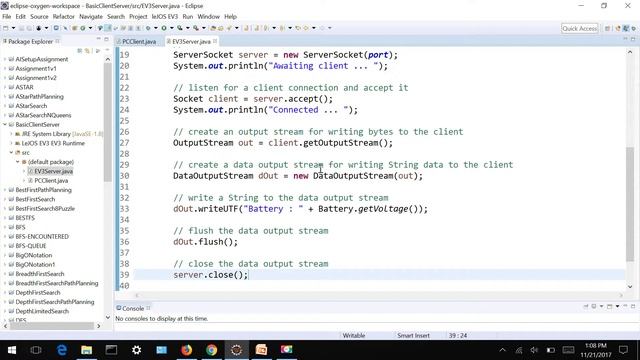Screen dimensions: 640x360
Task: Open the volume control in system tray
Action: 534,350
